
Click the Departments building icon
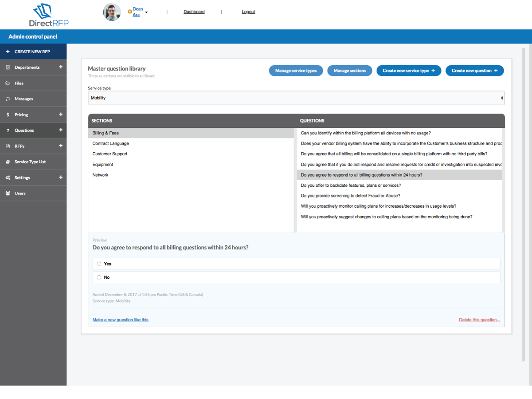point(8,67)
